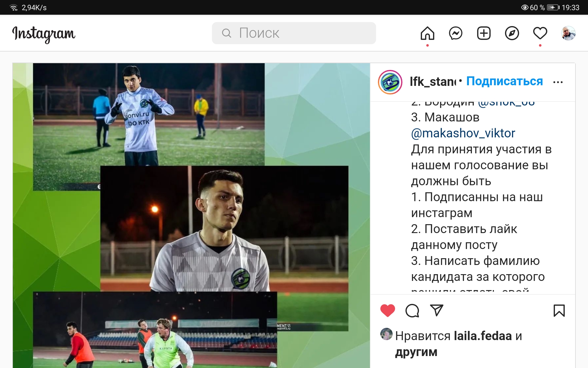Open Messenger direct messages icon
This screenshot has width=588, height=368.
(455, 33)
